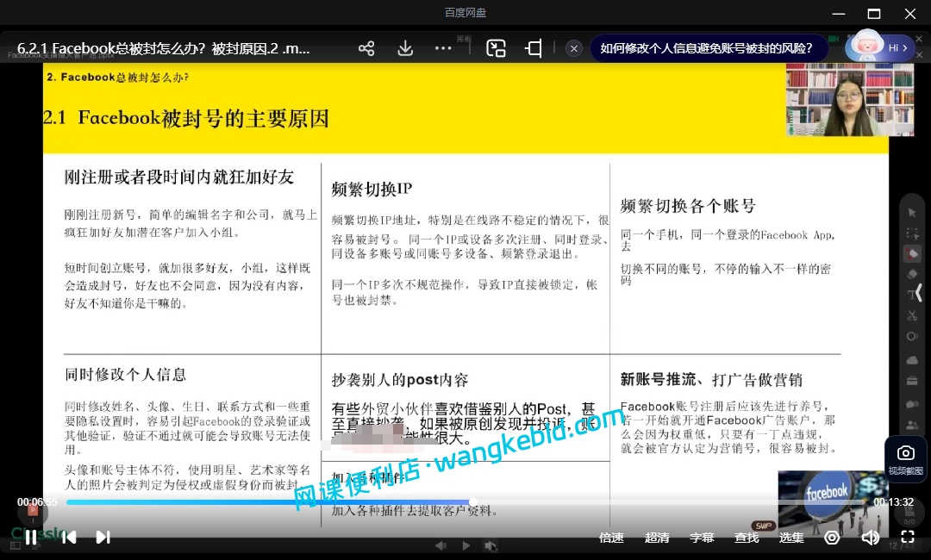Click slide heading 同时修改个人信息
The image size is (931, 560).
[x=125, y=374]
